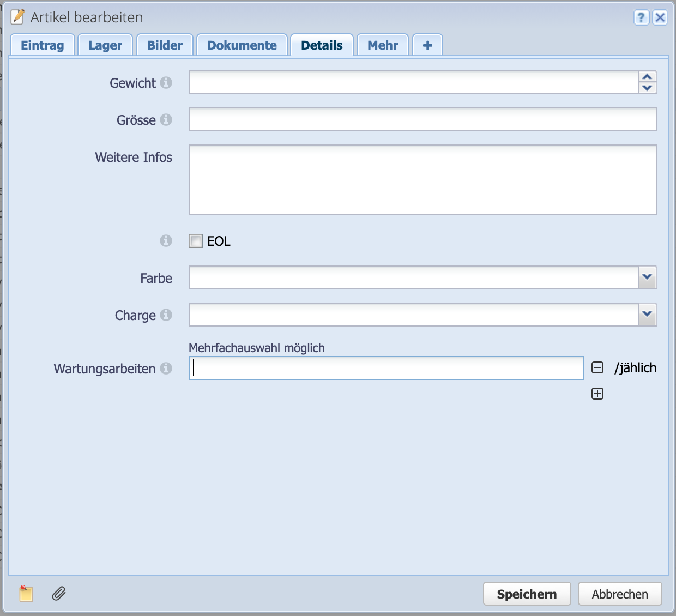Image resolution: width=676 pixels, height=616 pixels.
Task: Decrease Gewicht with the down arrow
Action: [x=647, y=88]
